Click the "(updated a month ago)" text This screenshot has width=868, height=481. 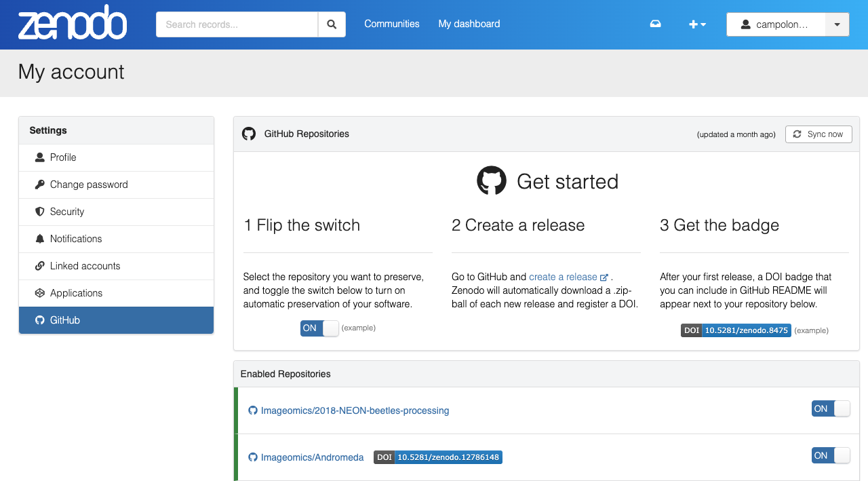click(736, 134)
